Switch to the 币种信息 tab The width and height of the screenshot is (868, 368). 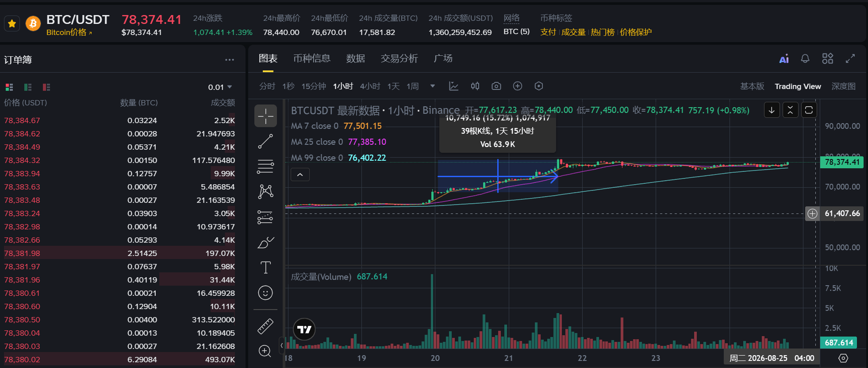click(x=312, y=58)
